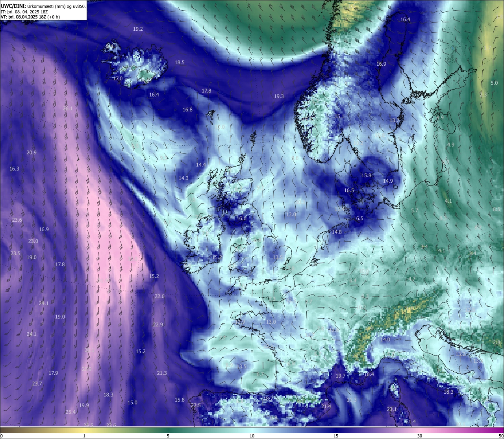This screenshot has height=439, width=504.
Task: Click the 25.4 value near the bottom
Action: tap(70, 412)
